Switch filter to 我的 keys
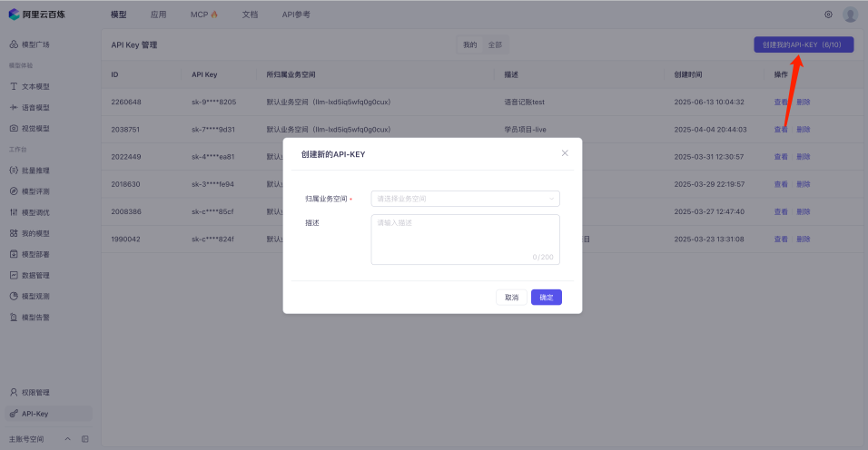 [x=469, y=44]
